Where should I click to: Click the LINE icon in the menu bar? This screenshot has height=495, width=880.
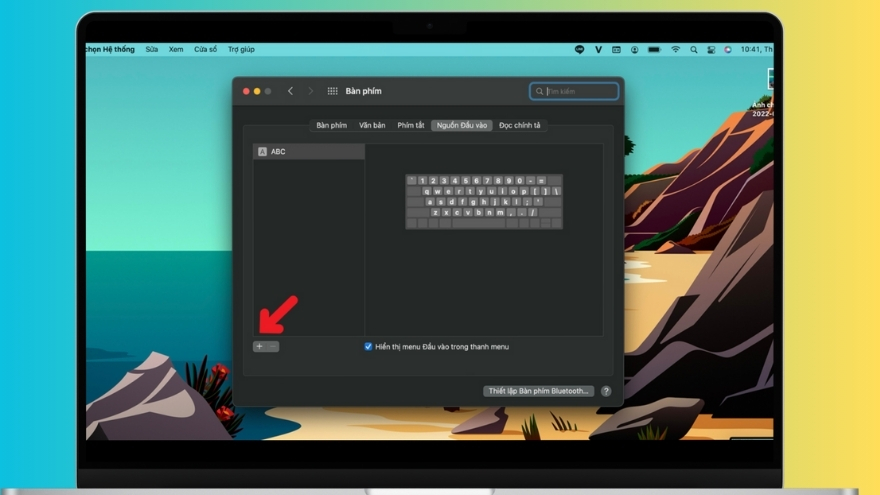click(579, 49)
